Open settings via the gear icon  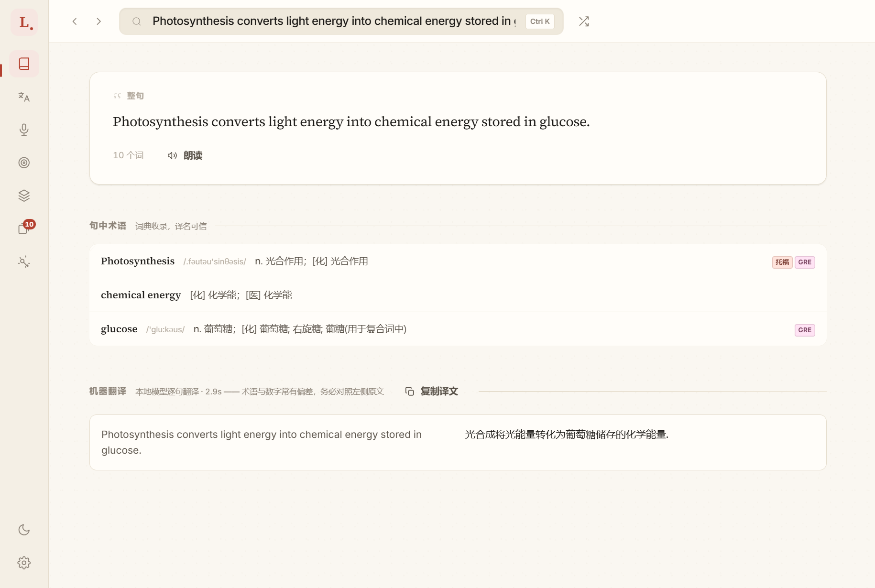pos(24,563)
